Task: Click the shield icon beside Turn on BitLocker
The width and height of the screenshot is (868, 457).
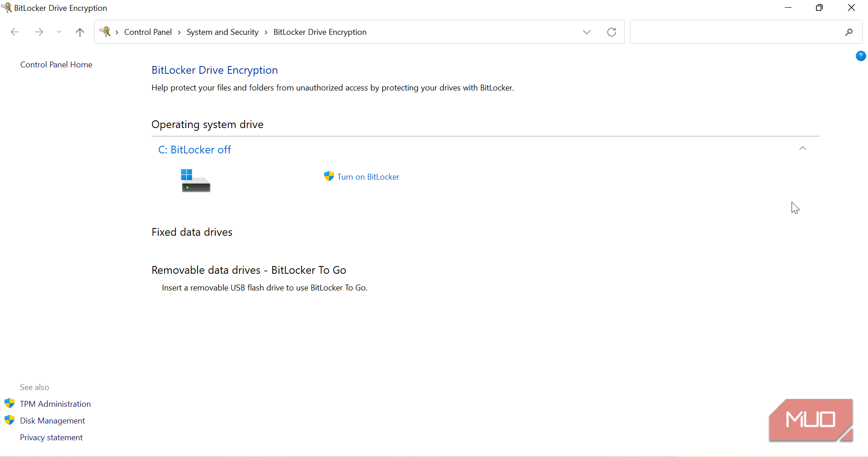Action: (329, 176)
